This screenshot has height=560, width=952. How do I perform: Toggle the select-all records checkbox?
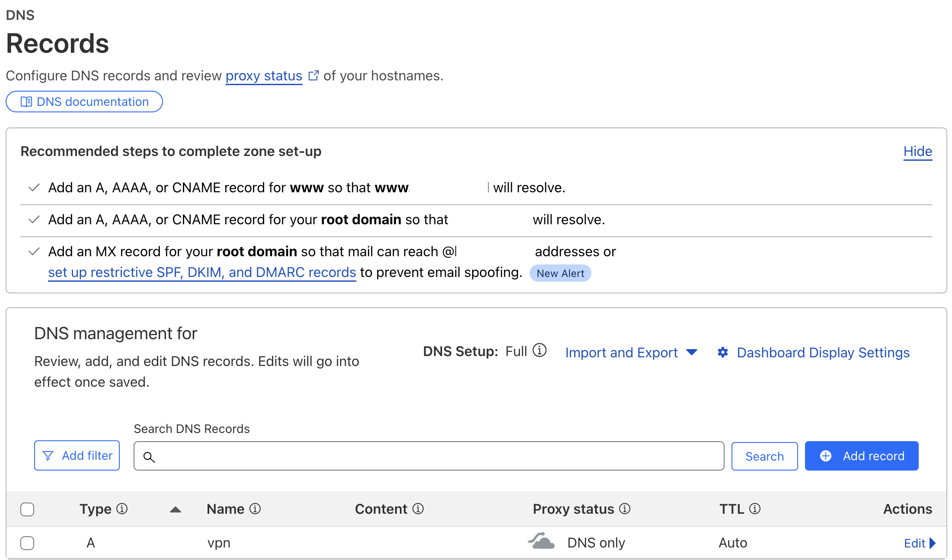point(27,509)
